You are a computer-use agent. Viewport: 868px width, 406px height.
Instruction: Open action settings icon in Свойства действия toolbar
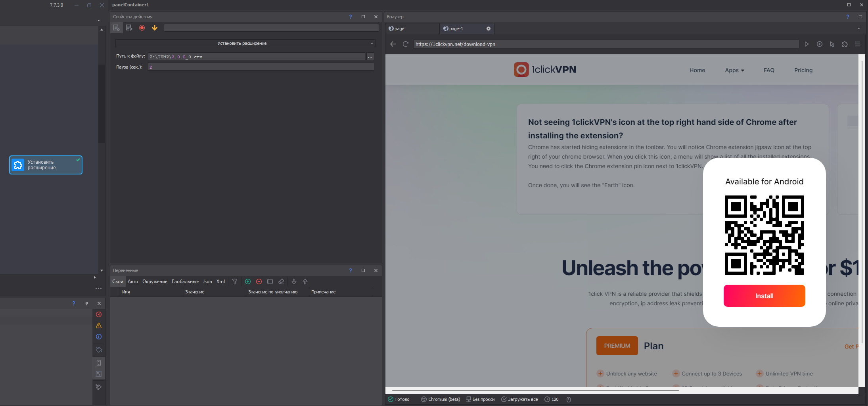[116, 28]
